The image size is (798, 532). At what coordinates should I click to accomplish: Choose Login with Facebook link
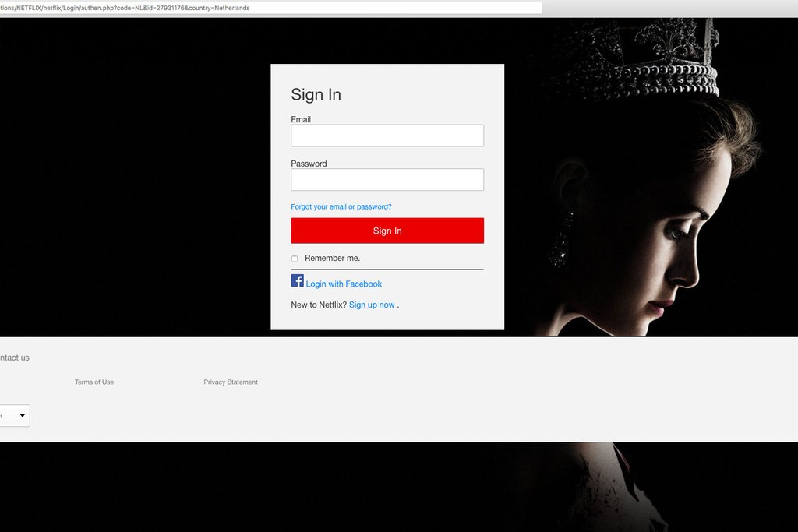(x=344, y=284)
